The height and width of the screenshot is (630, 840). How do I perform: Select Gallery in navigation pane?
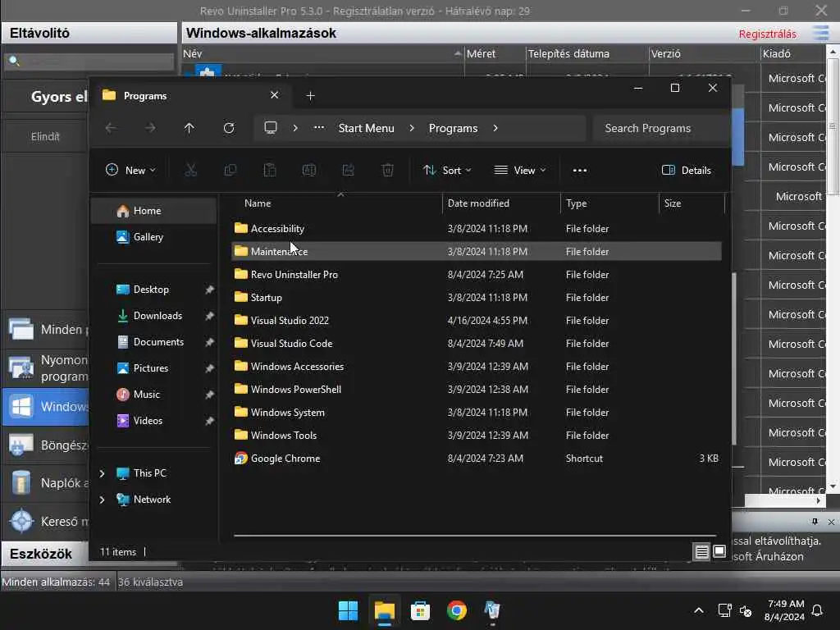point(154,237)
